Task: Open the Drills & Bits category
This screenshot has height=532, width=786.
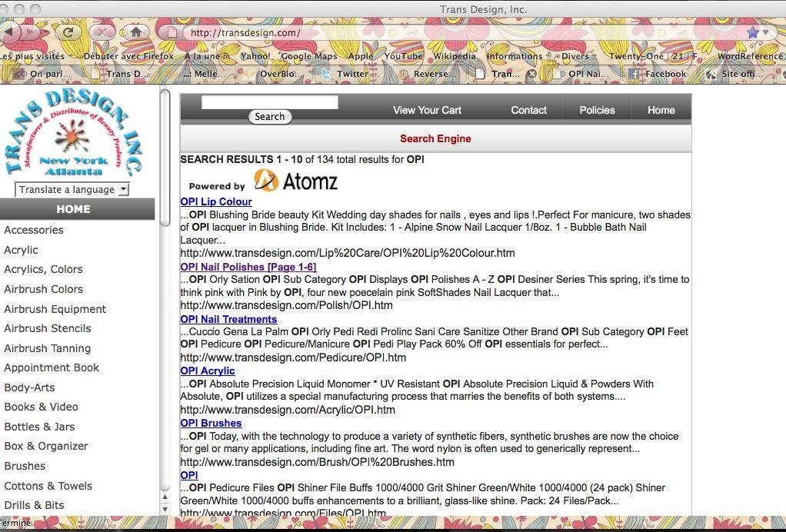Action: pyautogui.click(x=34, y=505)
